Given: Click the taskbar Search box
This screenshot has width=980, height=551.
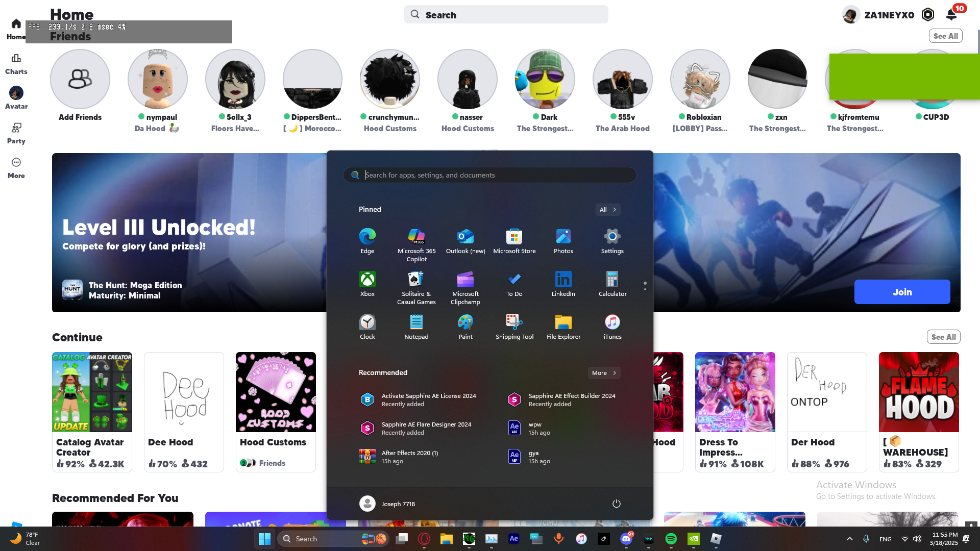Looking at the screenshot, I should pyautogui.click(x=334, y=539).
